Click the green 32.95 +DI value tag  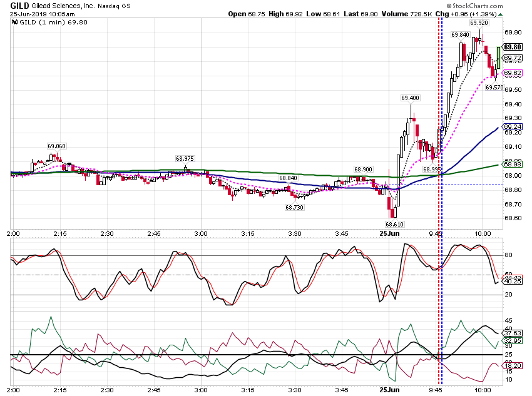click(x=513, y=341)
